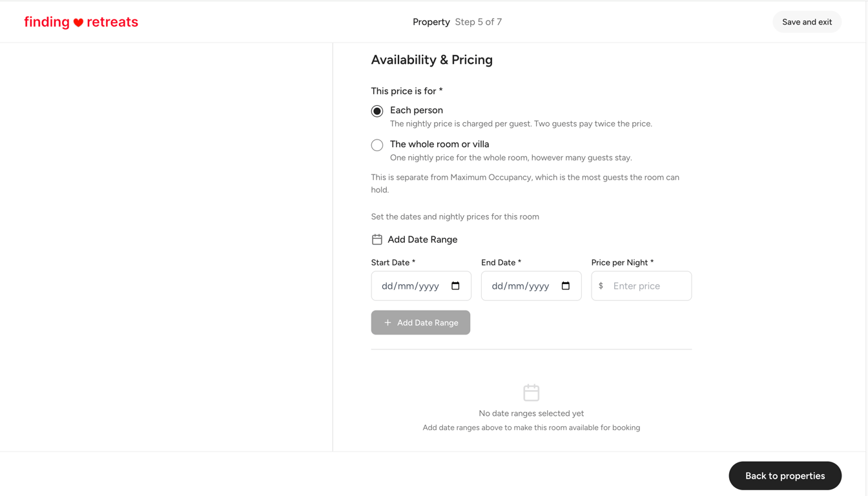Click the Add Date Range button
The height and width of the screenshot is (496, 868).
click(x=420, y=322)
